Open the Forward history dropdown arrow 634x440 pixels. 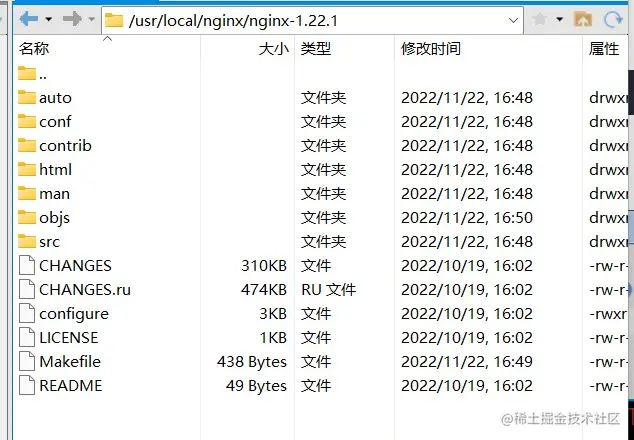pyautogui.click(x=91, y=19)
